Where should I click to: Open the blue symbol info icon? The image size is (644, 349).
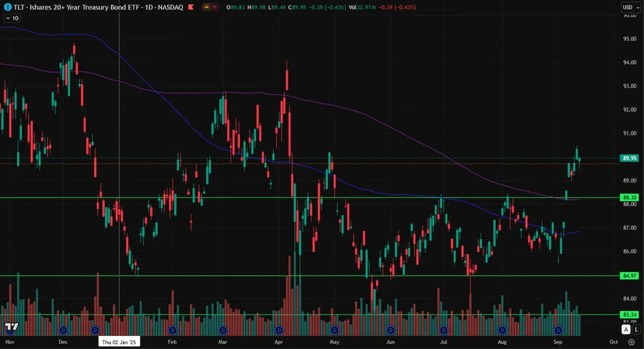tap(7, 7)
